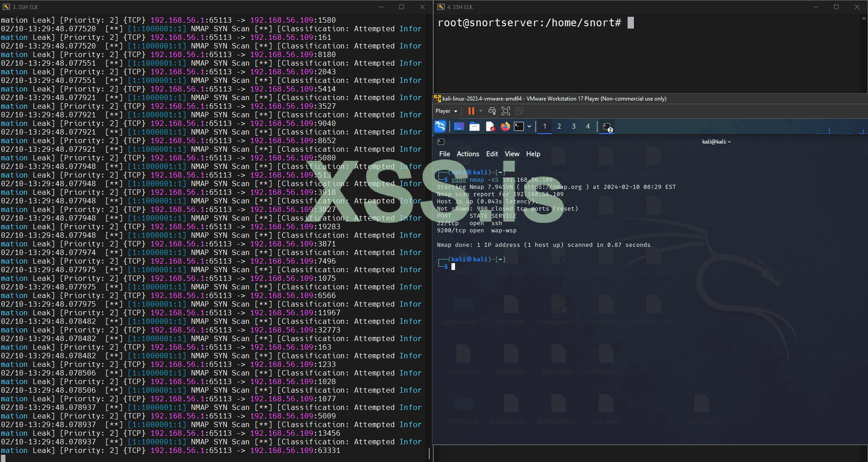Switch to Kali workspace 3
The image size is (868, 462).
574,126
